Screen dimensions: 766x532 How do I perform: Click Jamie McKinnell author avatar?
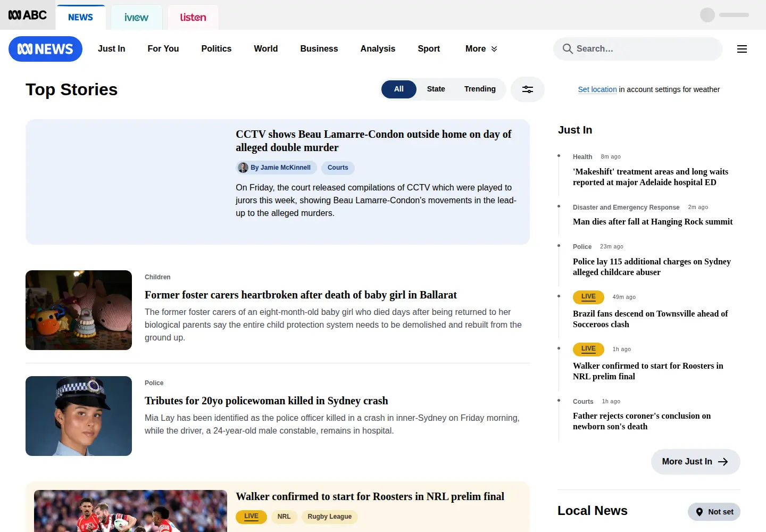(x=243, y=168)
